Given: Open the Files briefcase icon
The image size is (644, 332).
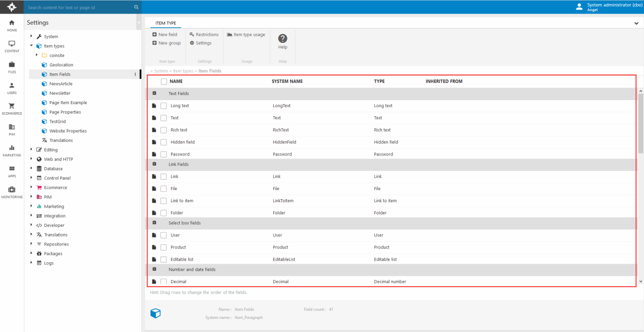Looking at the screenshot, I should pyautogui.click(x=12, y=65).
